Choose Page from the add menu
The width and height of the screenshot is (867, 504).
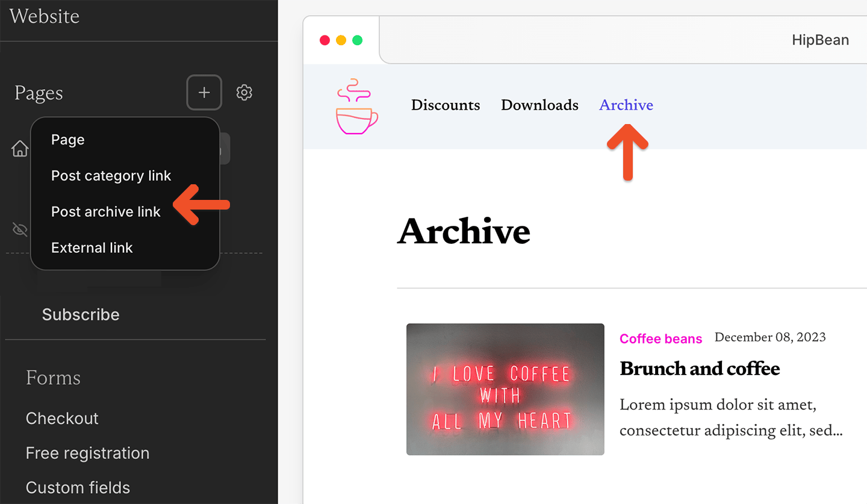click(67, 140)
